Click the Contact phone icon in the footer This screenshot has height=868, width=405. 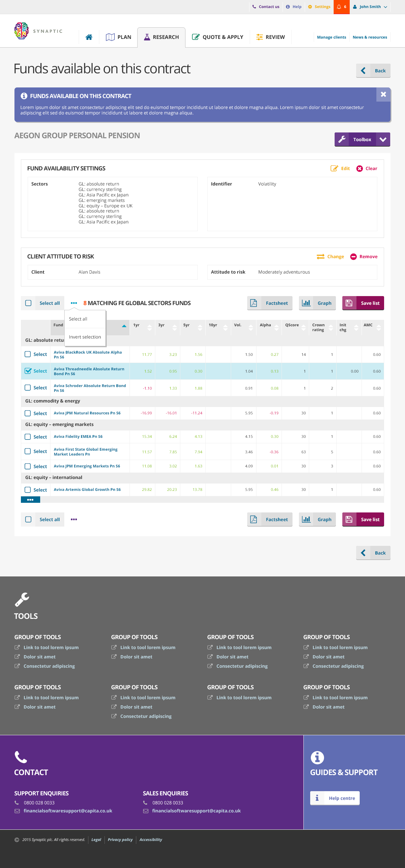coord(21,757)
